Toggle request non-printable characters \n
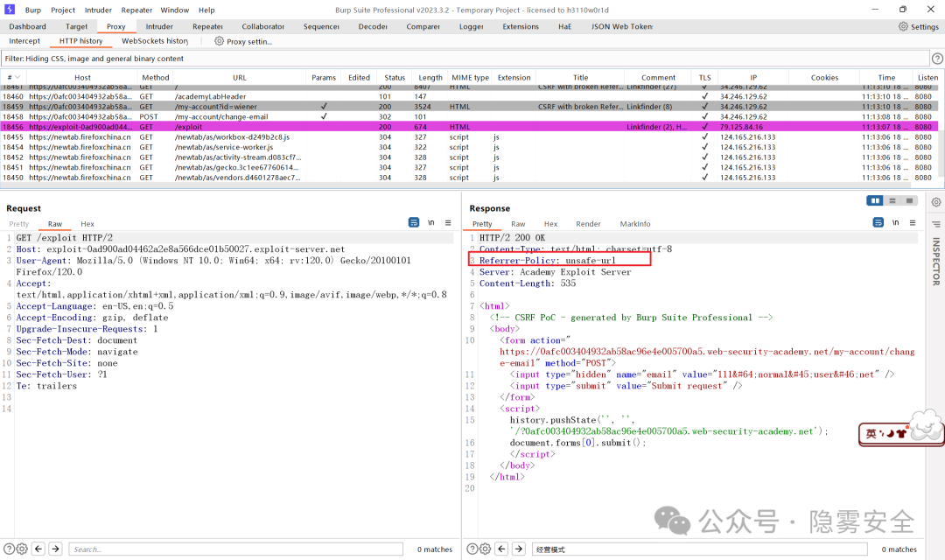Screen dimensions: 945x560 pyautogui.click(x=430, y=222)
